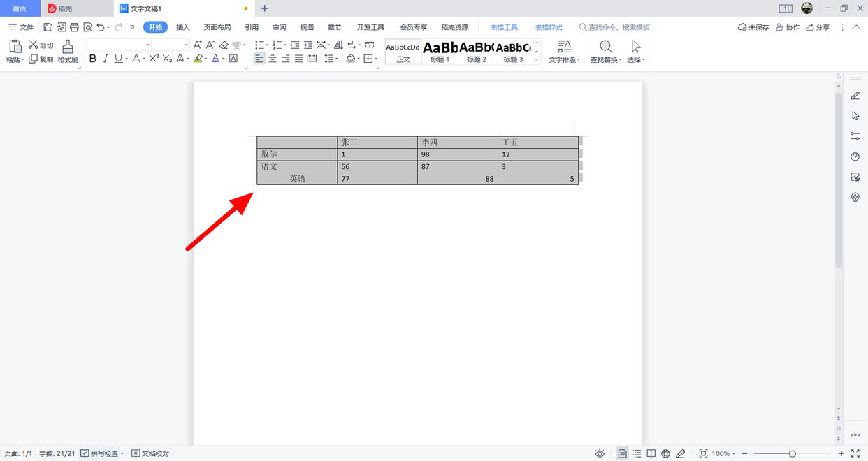Viewport: 868px width, 461px height.
Task: Open the Text Layout (文字排版) dropdown
Action: (x=564, y=52)
